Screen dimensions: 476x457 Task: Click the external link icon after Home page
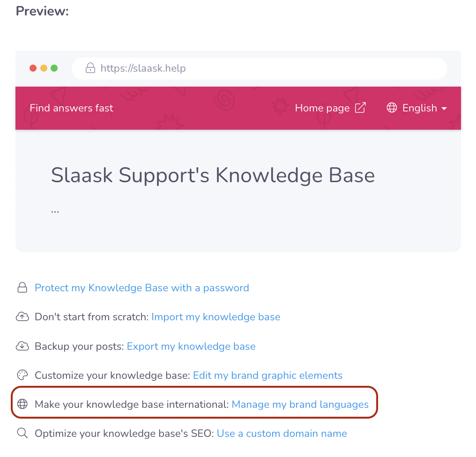[360, 108]
